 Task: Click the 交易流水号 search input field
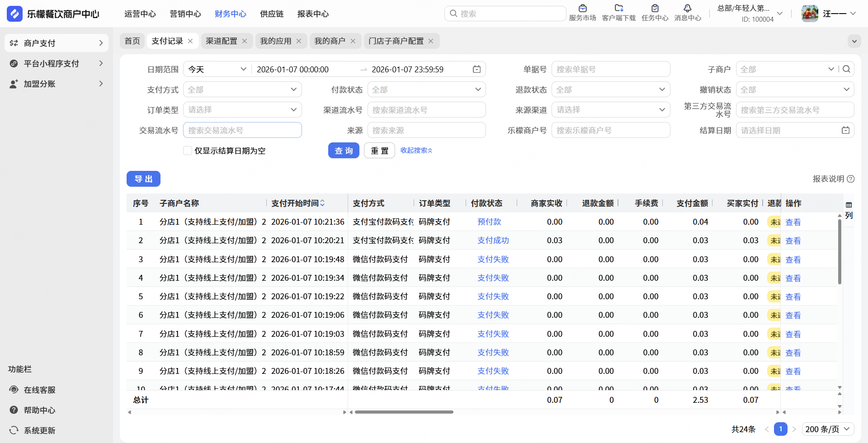point(242,131)
